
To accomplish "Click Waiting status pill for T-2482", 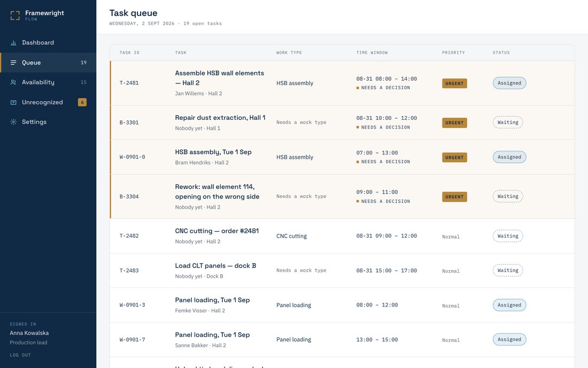I will [x=508, y=236].
